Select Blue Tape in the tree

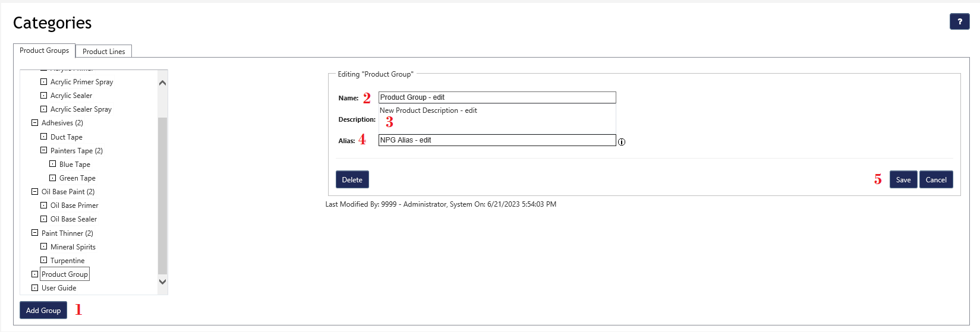(x=75, y=165)
